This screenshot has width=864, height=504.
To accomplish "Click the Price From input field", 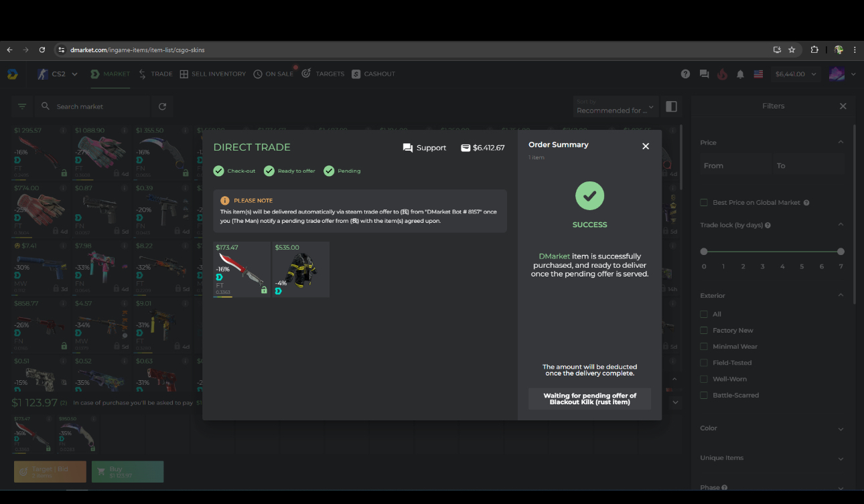I will click(x=735, y=165).
